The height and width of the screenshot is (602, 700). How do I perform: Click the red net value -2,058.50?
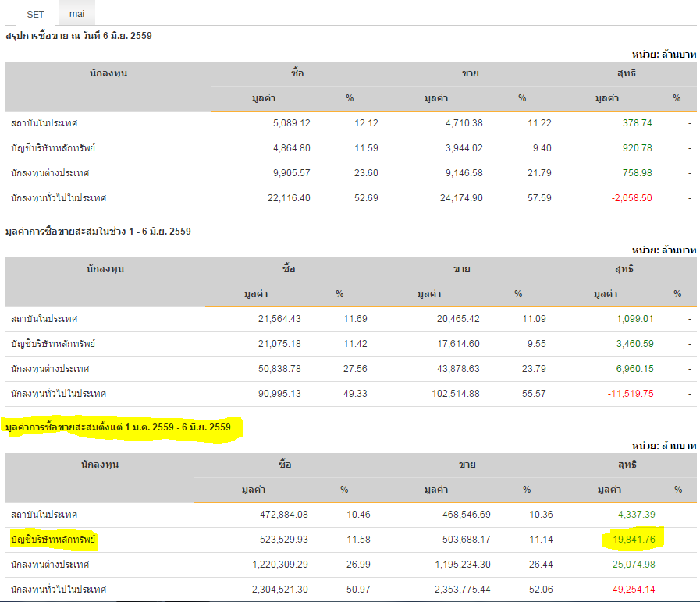pyautogui.click(x=631, y=198)
